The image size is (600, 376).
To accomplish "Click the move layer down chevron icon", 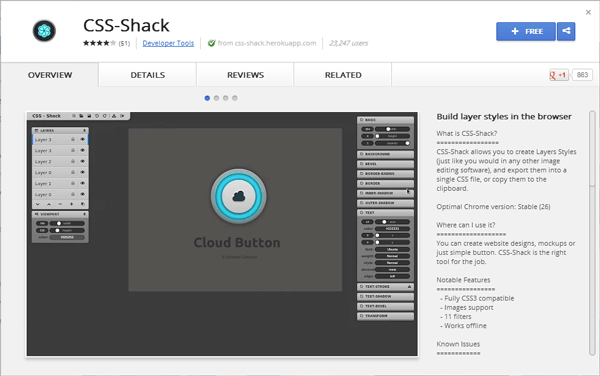I will pyautogui.click(x=38, y=204).
